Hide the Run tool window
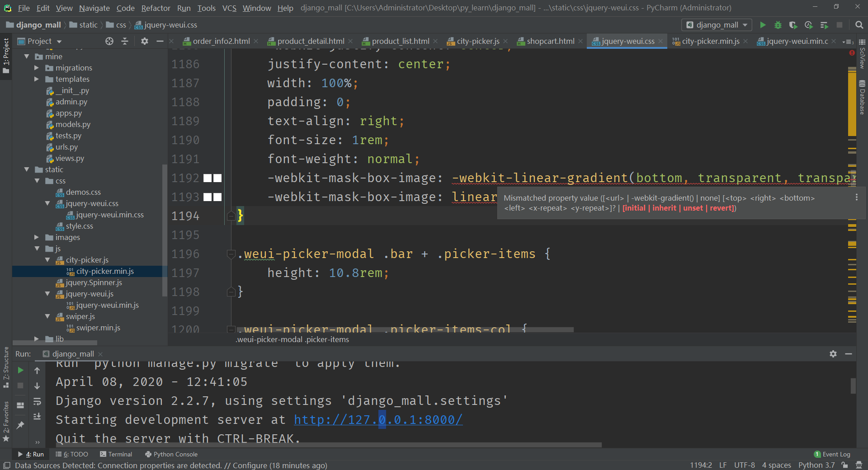 click(849, 354)
